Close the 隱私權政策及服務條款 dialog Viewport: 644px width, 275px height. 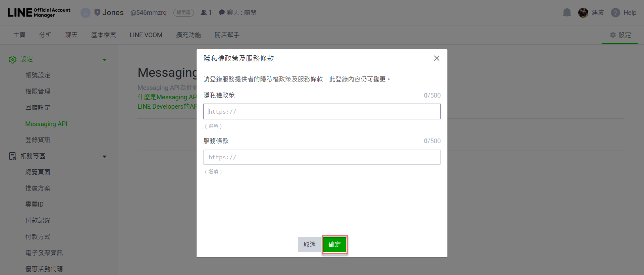click(x=436, y=58)
